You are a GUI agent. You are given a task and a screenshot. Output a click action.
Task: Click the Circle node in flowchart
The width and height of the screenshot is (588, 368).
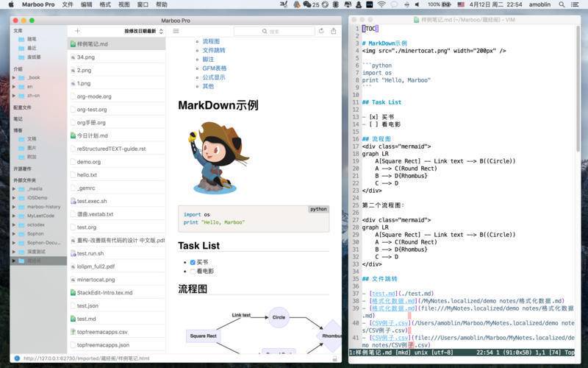coord(279,317)
